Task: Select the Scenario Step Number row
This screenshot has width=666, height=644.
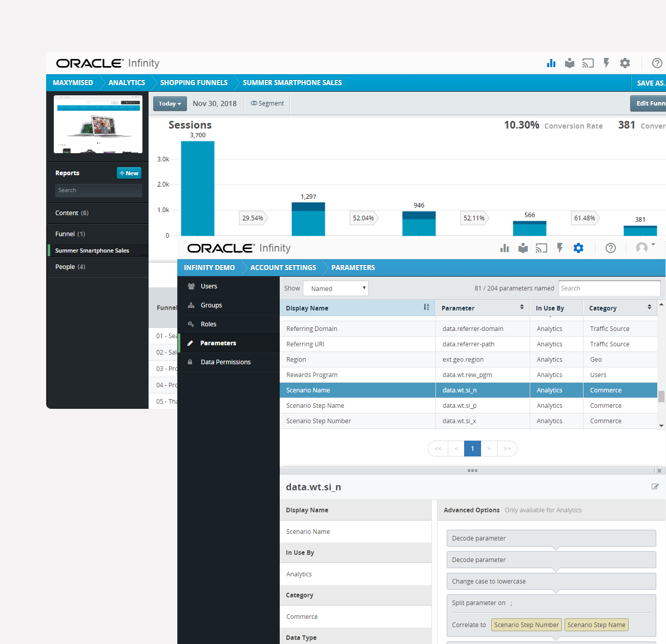Action: point(469,421)
